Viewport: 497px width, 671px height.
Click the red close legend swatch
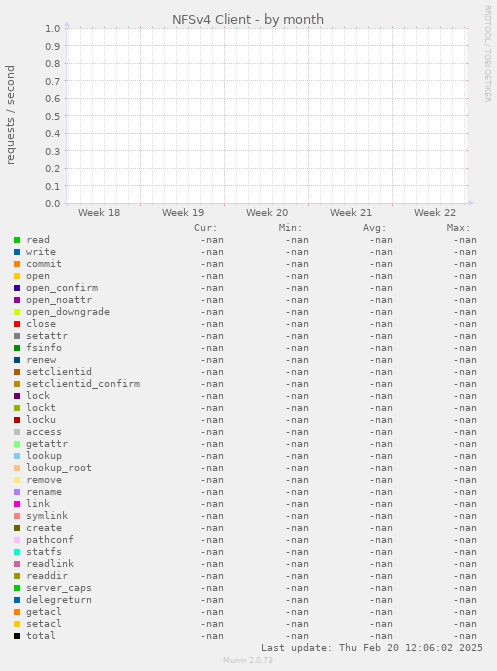pos(17,324)
